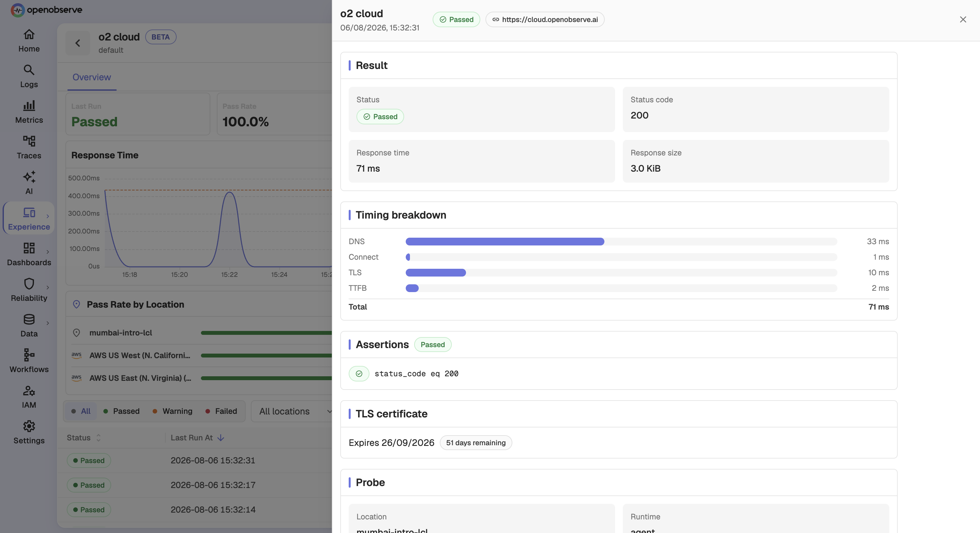
Task: Click the status code value 200
Action: click(x=639, y=115)
